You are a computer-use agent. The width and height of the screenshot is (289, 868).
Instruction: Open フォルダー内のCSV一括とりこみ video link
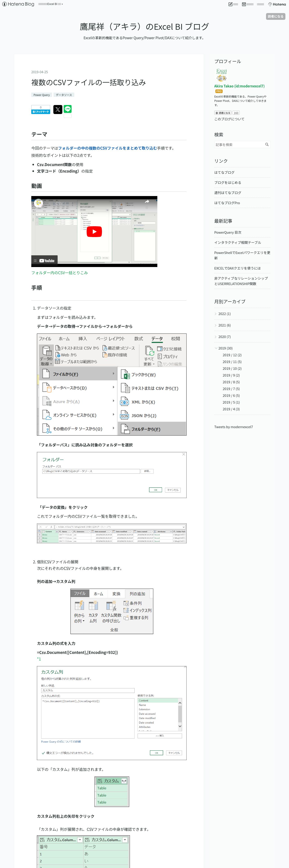[x=60, y=273]
